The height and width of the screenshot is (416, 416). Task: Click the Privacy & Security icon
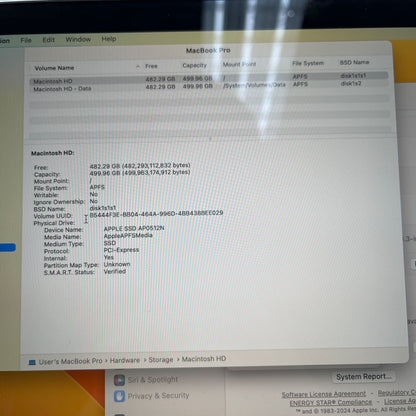pos(119,396)
